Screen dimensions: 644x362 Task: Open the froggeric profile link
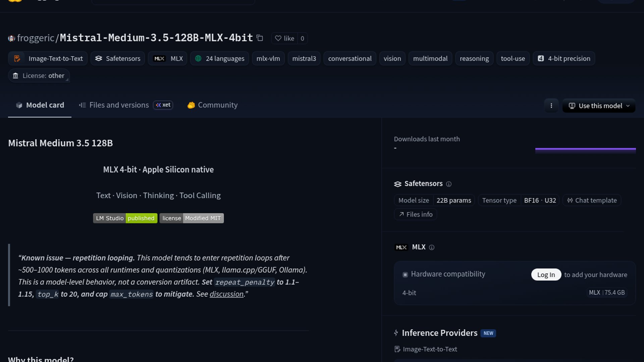36,38
